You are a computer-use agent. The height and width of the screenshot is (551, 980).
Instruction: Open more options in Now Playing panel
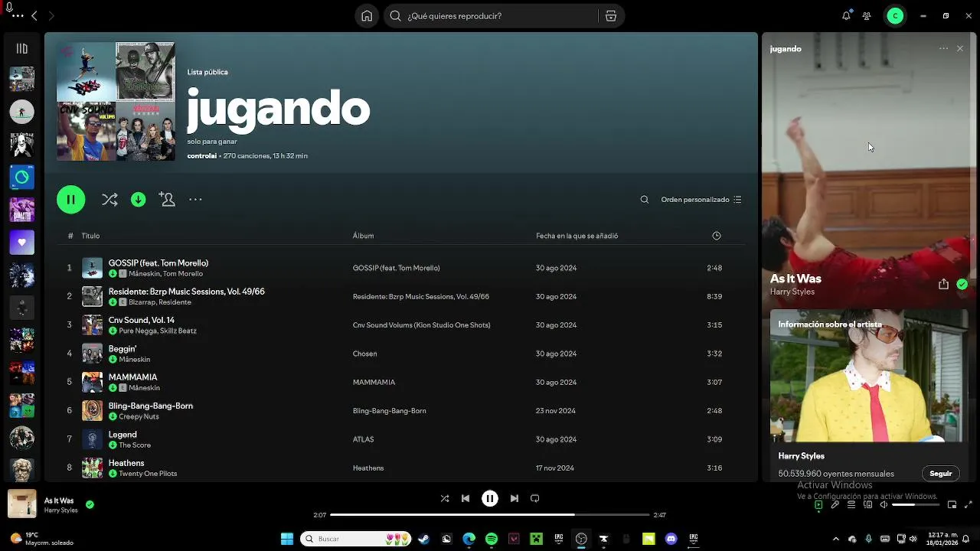click(x=943, y=48)
